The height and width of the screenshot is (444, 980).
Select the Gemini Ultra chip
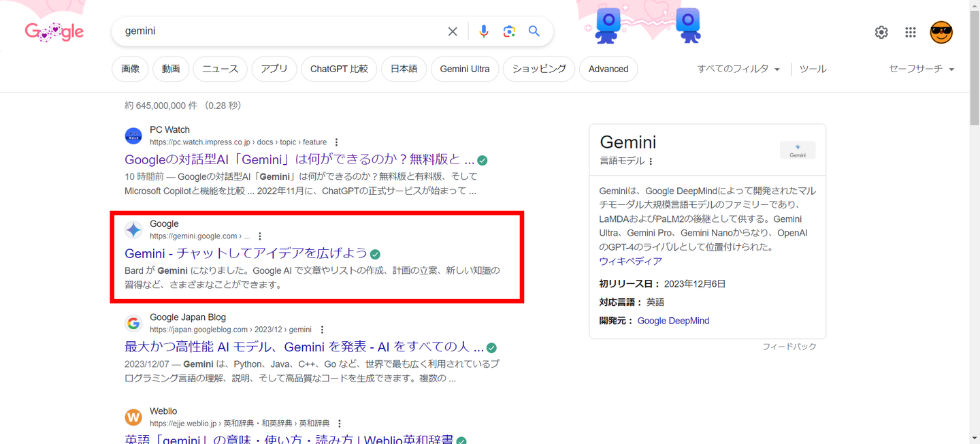point(465,69)
